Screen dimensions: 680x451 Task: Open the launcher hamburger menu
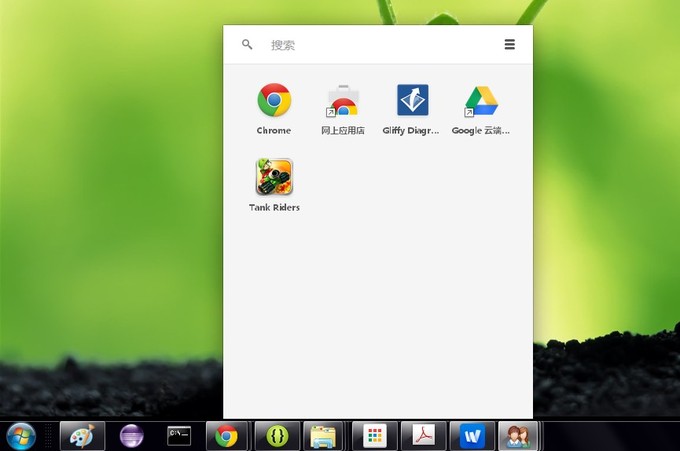coord(510,44)
